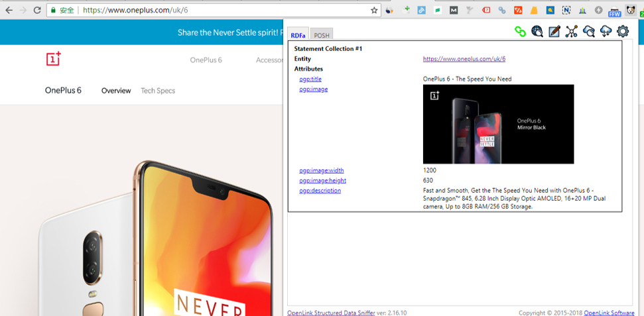Click the OnePlus red logo

[54, 59]
